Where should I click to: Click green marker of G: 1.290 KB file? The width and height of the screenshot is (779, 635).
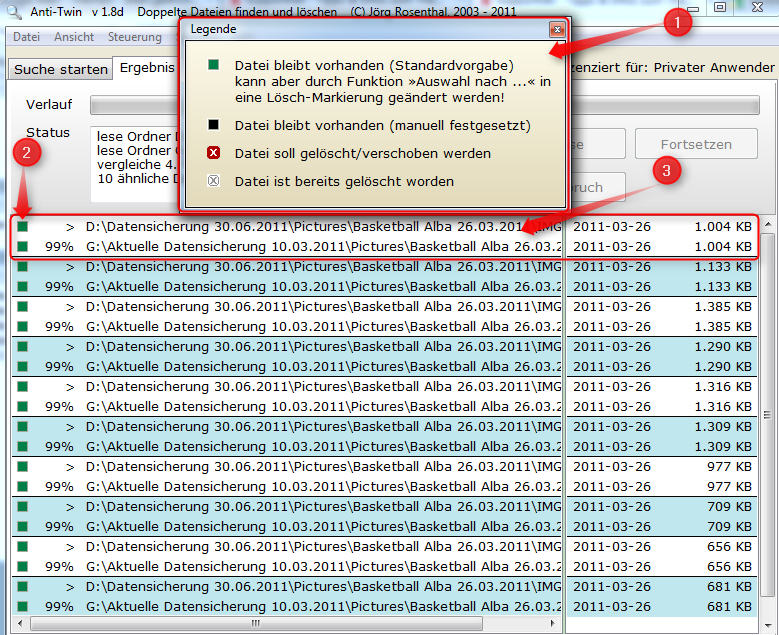pos(22,367)
